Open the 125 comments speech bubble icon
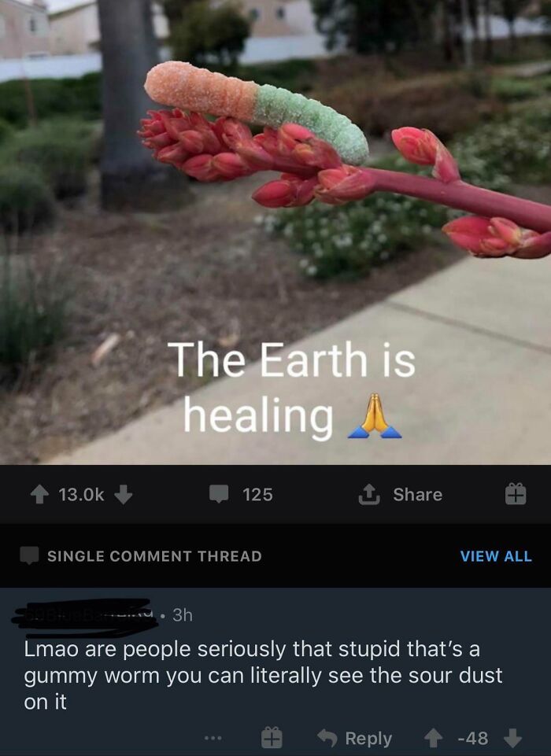 click(x=219, y=494)
